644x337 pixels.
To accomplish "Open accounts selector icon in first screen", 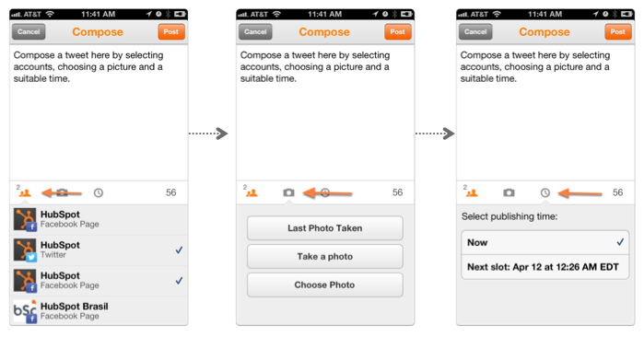I will point(25,192).
